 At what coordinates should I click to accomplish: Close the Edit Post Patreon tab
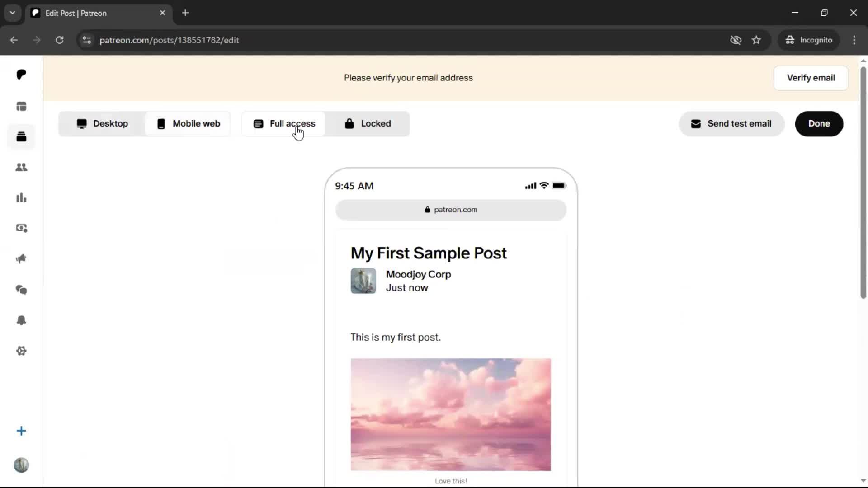click(162, 13)
